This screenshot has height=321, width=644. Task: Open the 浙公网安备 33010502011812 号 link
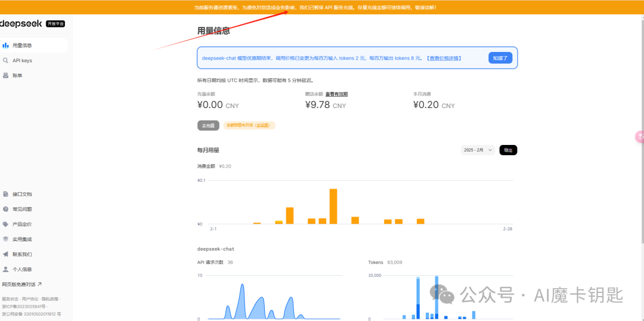31,314
